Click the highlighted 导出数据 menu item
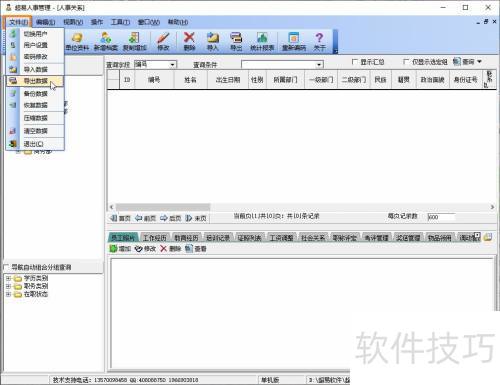Image resolution: width=500 pixels, height=385 pixels. (35, 81)
